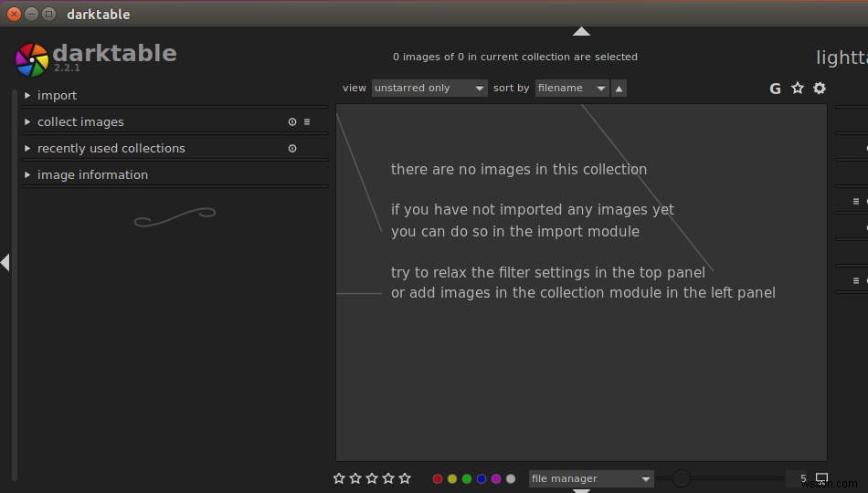Open the file manager layout dropdown
The image size is (868, 493).
tap(590, 478)
